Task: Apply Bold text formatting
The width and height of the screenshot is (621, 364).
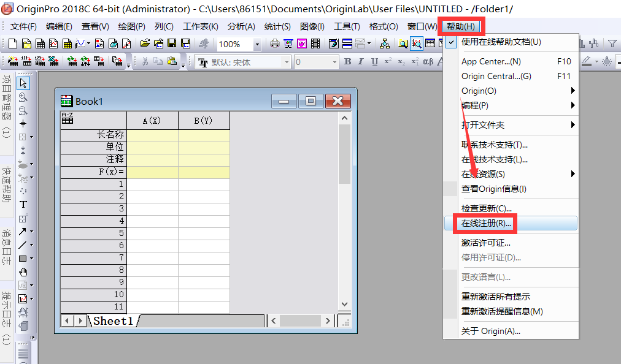Action: click(x=348, y=62)
